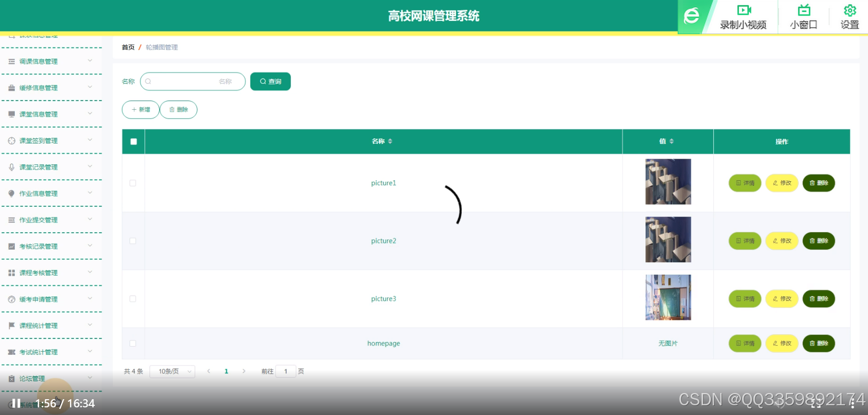This screenshot has height=415, width=868.
Task: Click the toolbar 删除 batch delete button
Action: point(179,110)
